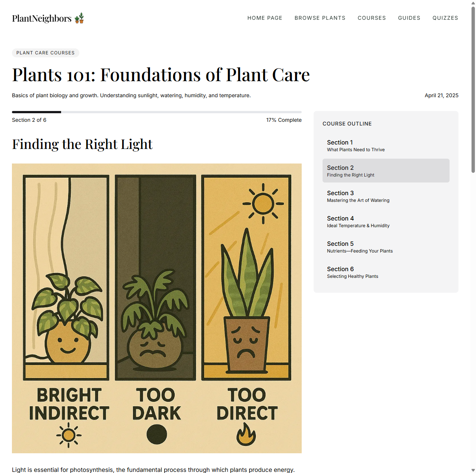Navigate to Guides in the header

point(409,18)
